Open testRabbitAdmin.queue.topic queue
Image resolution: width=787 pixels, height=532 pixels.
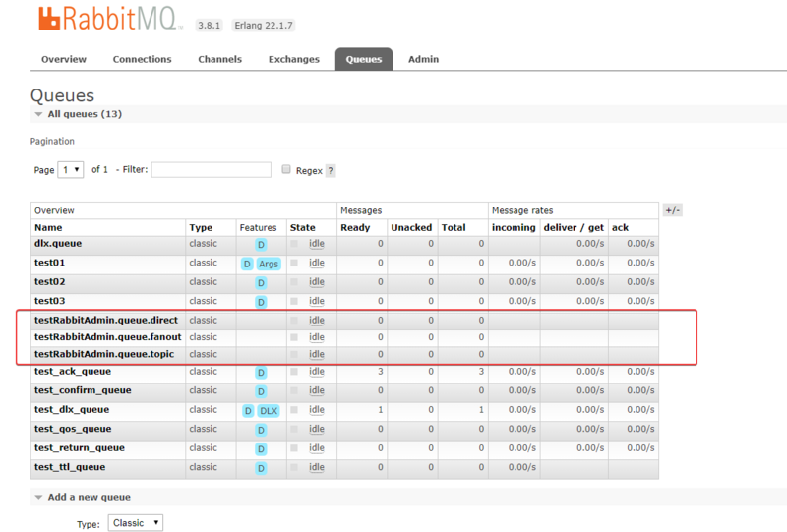tap(104, 354)
